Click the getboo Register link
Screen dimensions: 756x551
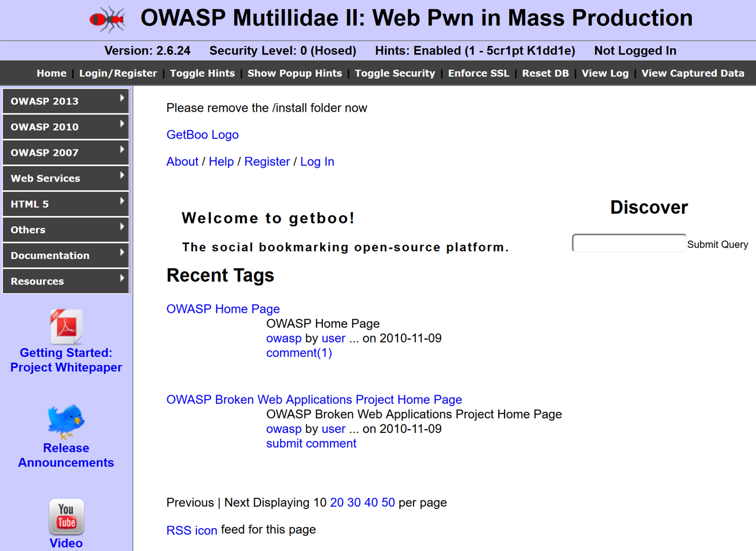click(x=267, y=162)
